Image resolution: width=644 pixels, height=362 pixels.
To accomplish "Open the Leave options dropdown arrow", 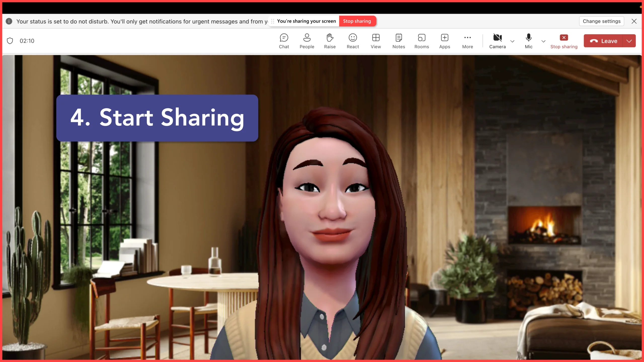I will (x=629, y=41).
